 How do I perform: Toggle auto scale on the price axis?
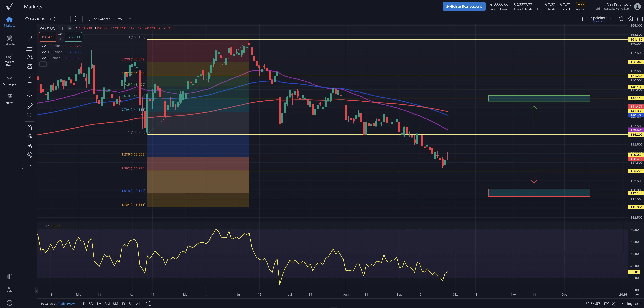[638, 303]
